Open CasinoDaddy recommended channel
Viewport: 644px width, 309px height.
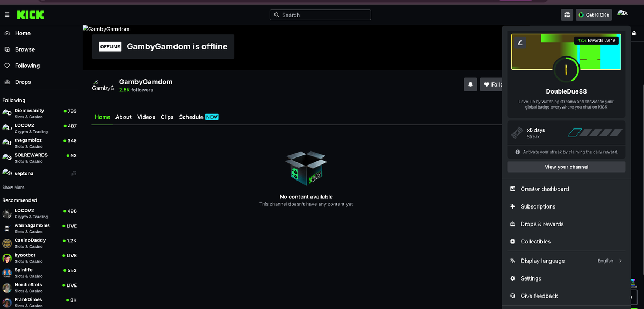point(39,243)
